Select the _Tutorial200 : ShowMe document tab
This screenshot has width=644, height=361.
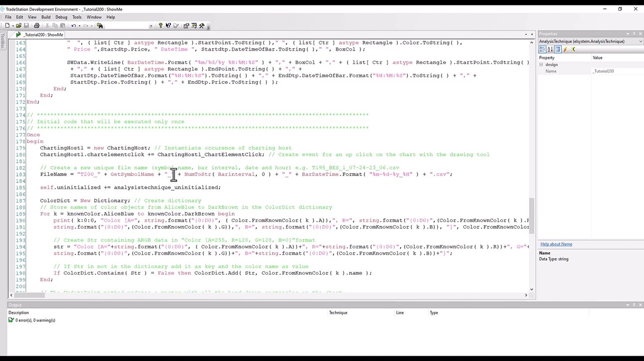tap(39, 35)
